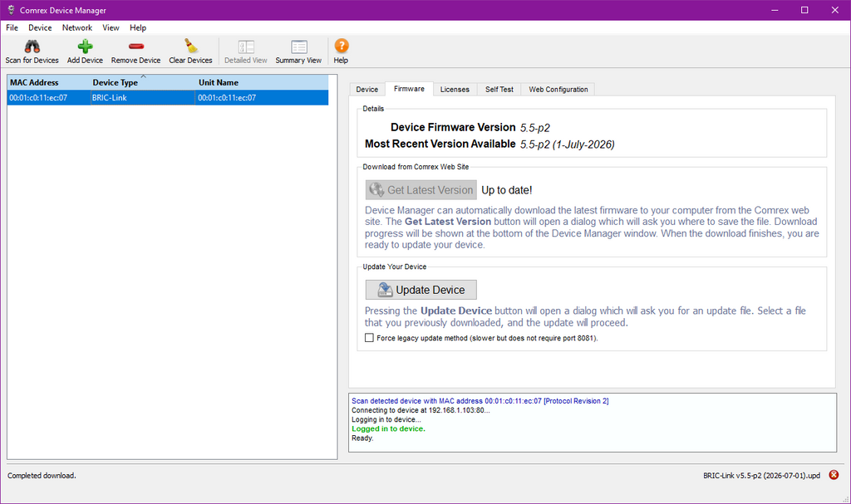Enable Force legacy update method checkbox
Viewport: 851px width, 504px height.
click(x=369, y=337)
